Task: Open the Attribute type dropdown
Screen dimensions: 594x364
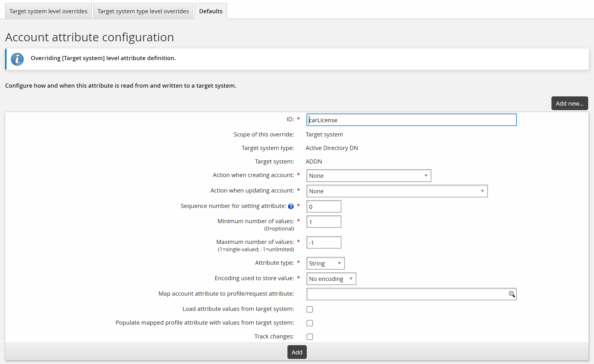Action: 325,263
